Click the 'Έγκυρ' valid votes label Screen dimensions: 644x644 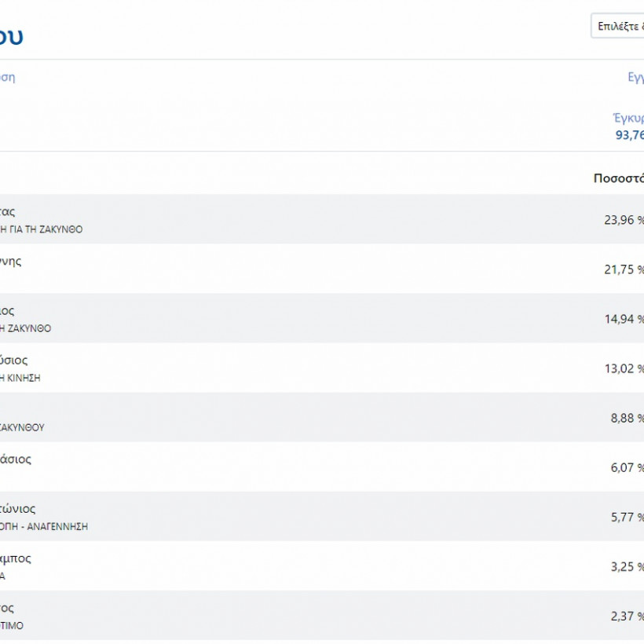[x=628, y=119]
